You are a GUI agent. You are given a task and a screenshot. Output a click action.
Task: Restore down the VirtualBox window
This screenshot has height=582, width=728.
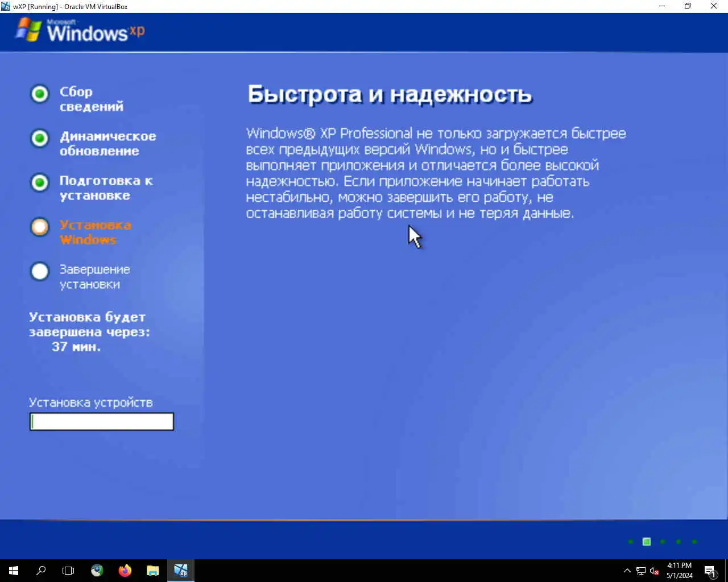[688, 6]
